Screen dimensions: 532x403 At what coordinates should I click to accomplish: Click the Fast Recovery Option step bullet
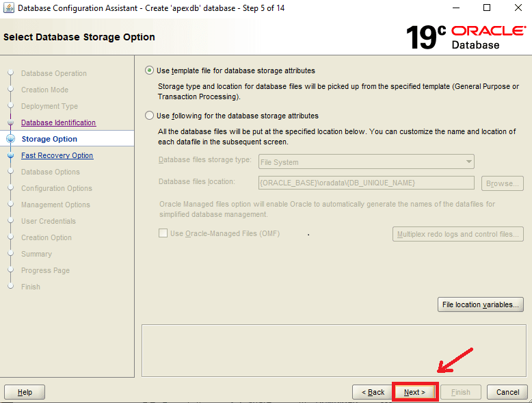10,155
